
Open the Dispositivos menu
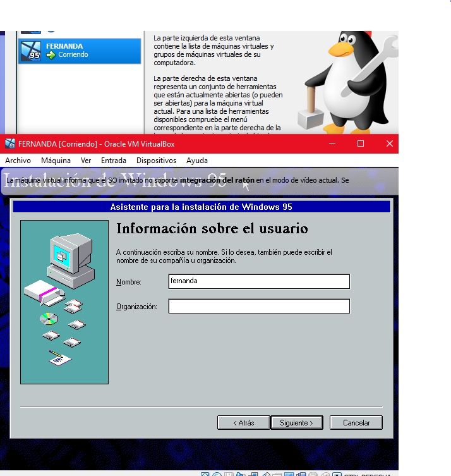pyautogui.click(x=156, y=161)
